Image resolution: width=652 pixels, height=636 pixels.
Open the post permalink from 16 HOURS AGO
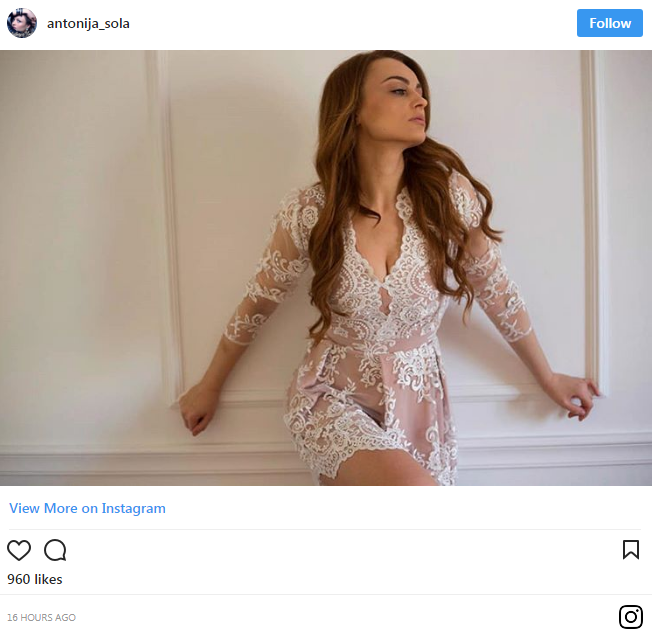[41, 618]
